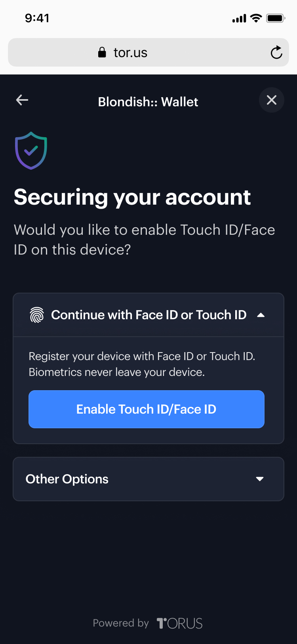Viewport: 297px width, 644px height.
Task: Click the Continue with Face ID or Touch ID header
Action: pyautogui.click(x=148, y=315)
